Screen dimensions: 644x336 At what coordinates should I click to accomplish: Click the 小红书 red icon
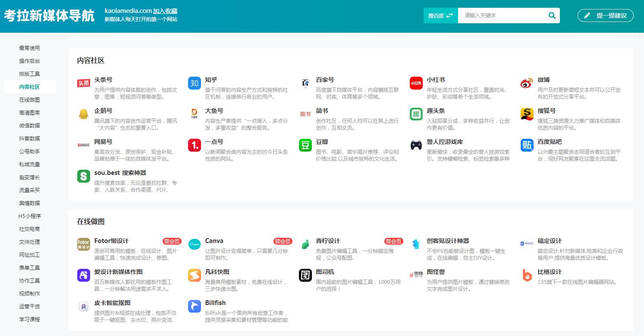tap(416, 83)
